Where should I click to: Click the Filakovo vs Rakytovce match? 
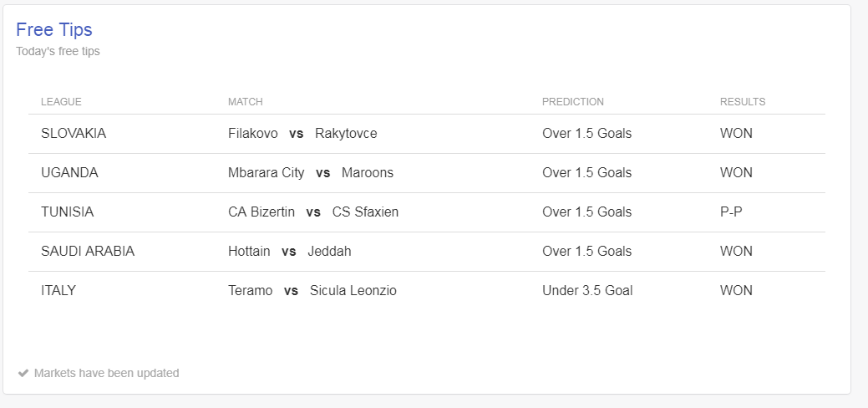pyautogui.click(x=302, y=134)
